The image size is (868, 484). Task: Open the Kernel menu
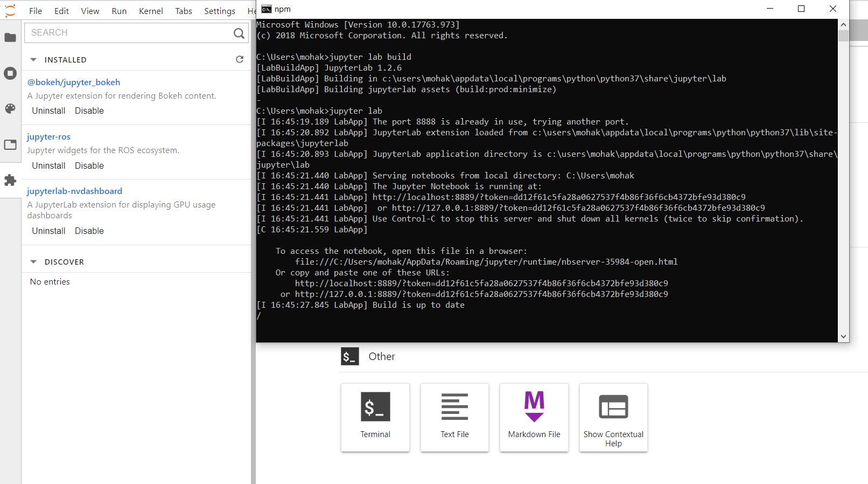[151, 11]
